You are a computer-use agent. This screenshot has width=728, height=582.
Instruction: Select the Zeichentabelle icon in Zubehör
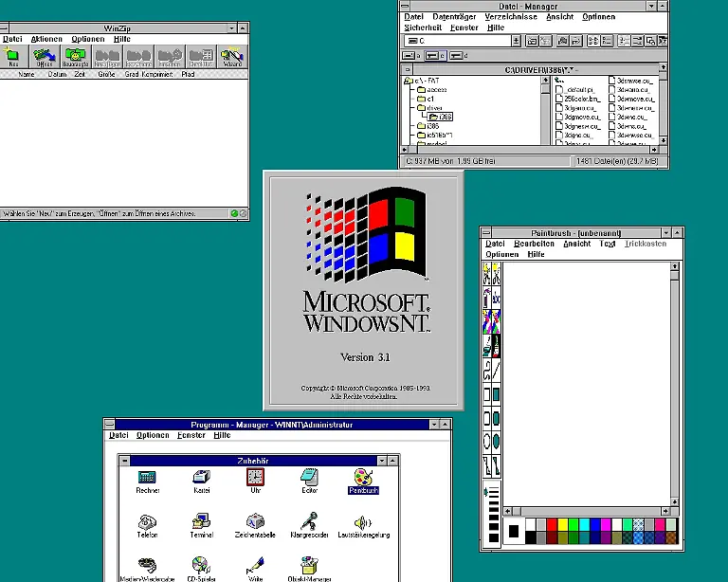[x=255, y=526]
